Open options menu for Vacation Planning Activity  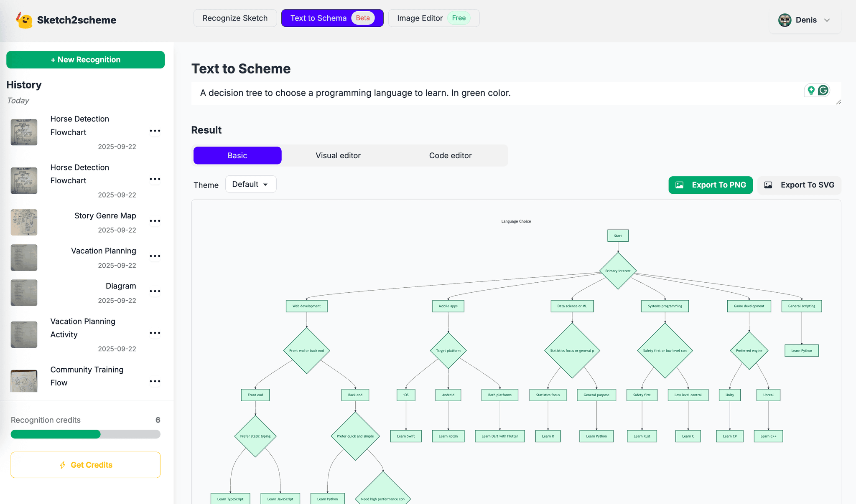[155, 333]
